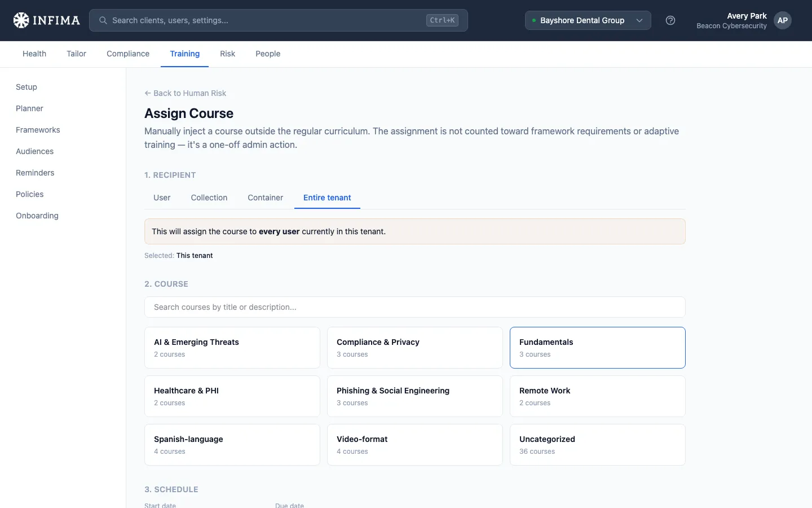Open Onboarding in the sidebar
812x508 pixels.
(37, 216)
